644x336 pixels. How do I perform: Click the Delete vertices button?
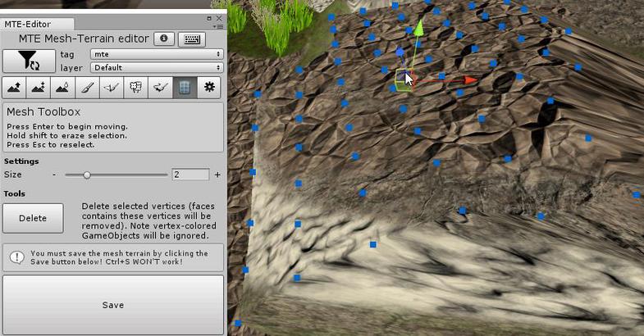33,218
